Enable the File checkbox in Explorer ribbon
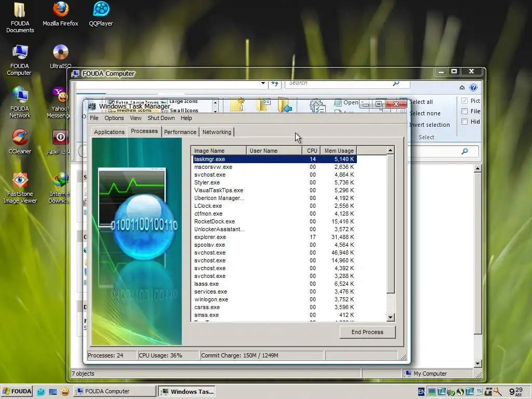 pyautogui.click(x=464, y=111)
